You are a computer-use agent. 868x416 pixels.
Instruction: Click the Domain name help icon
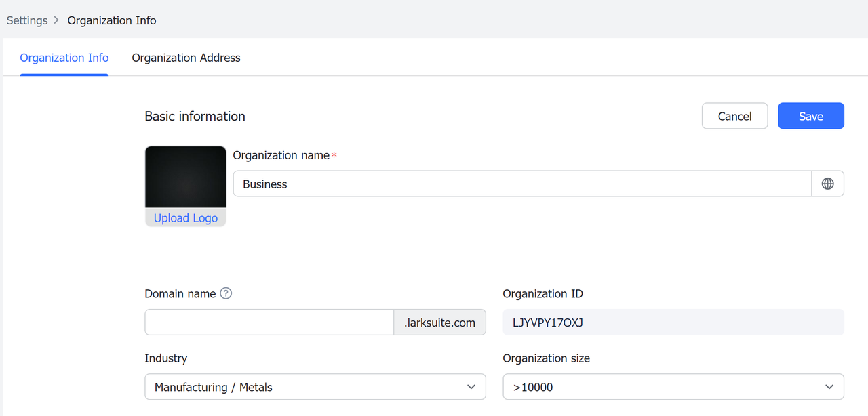click(x=226, y=293)
